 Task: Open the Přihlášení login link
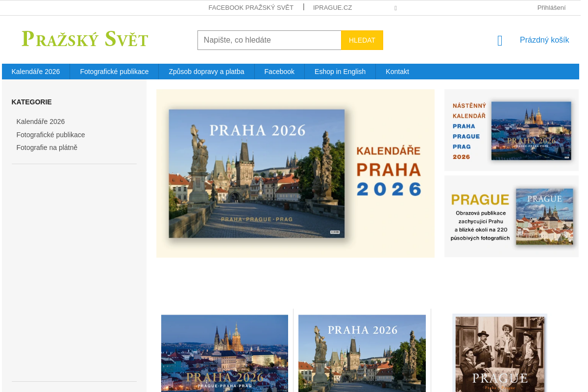551,7
